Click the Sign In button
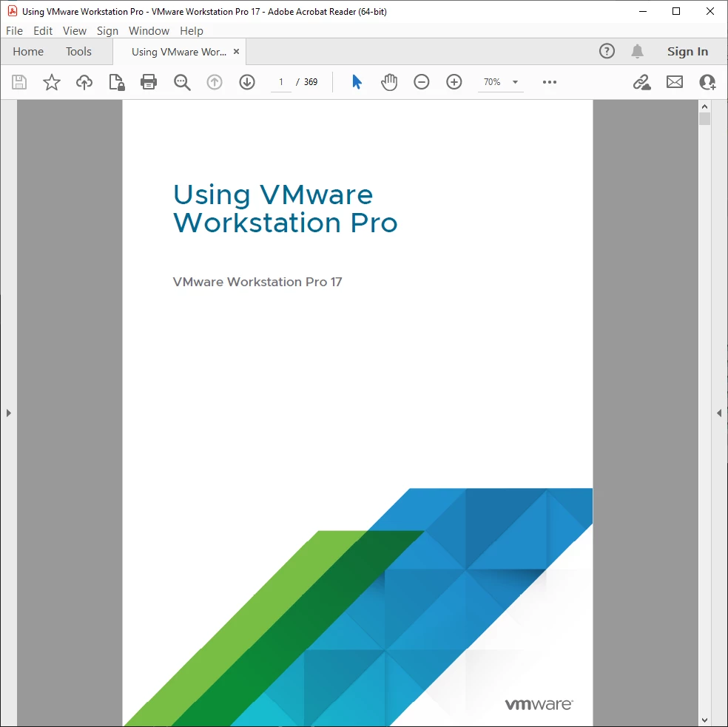The image size is (728, 727). pos(687,52)
